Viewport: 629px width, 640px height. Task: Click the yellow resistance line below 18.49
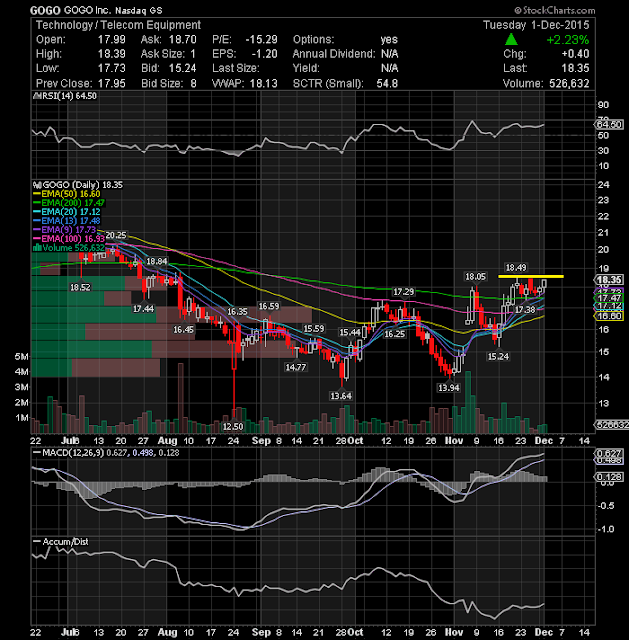click(531, 276)
